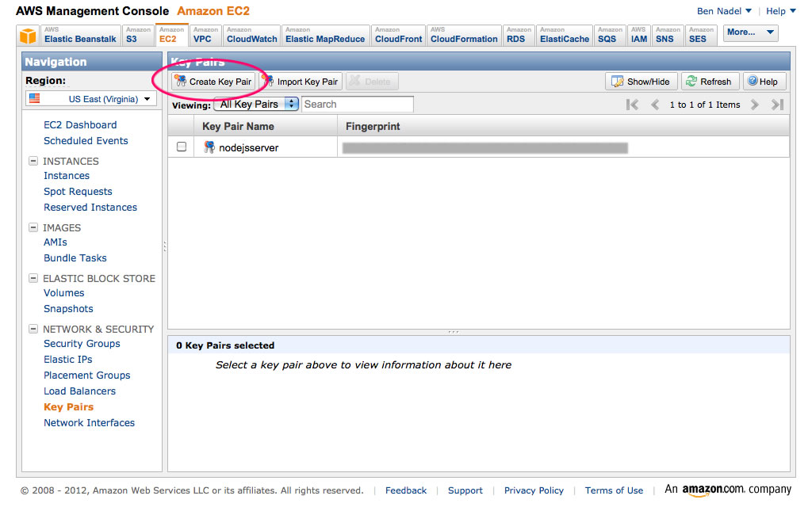Click in the key pair Search field

pyautogui.click(x=358, y=104)
